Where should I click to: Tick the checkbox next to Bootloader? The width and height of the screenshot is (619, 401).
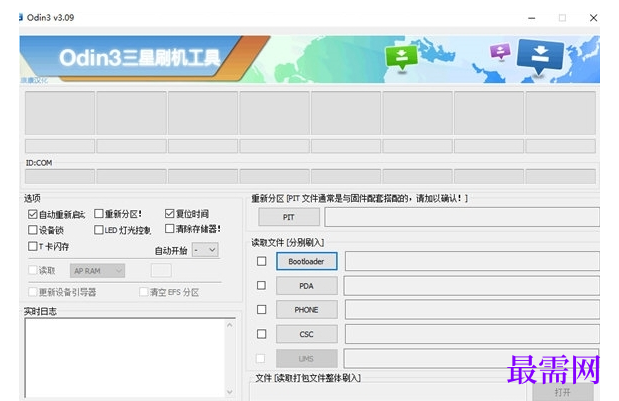[x=261, y=261]
